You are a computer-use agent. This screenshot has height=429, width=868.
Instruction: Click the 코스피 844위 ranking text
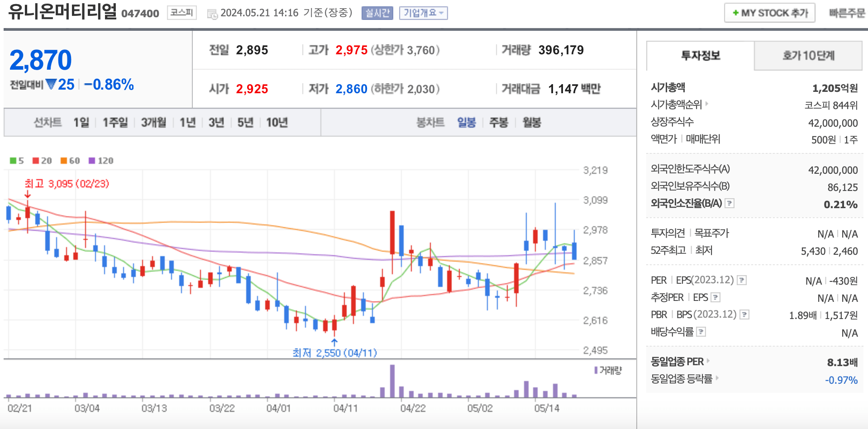point(831,105)
